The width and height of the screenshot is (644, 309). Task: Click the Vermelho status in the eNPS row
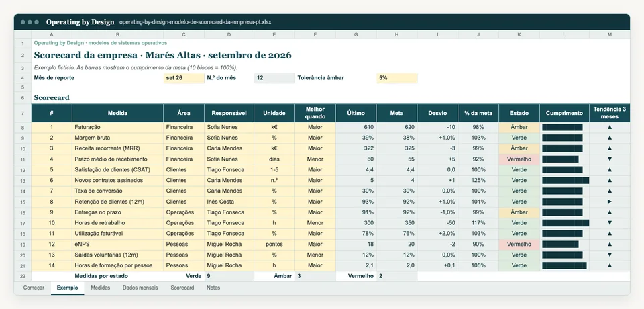tap(519, 244)
